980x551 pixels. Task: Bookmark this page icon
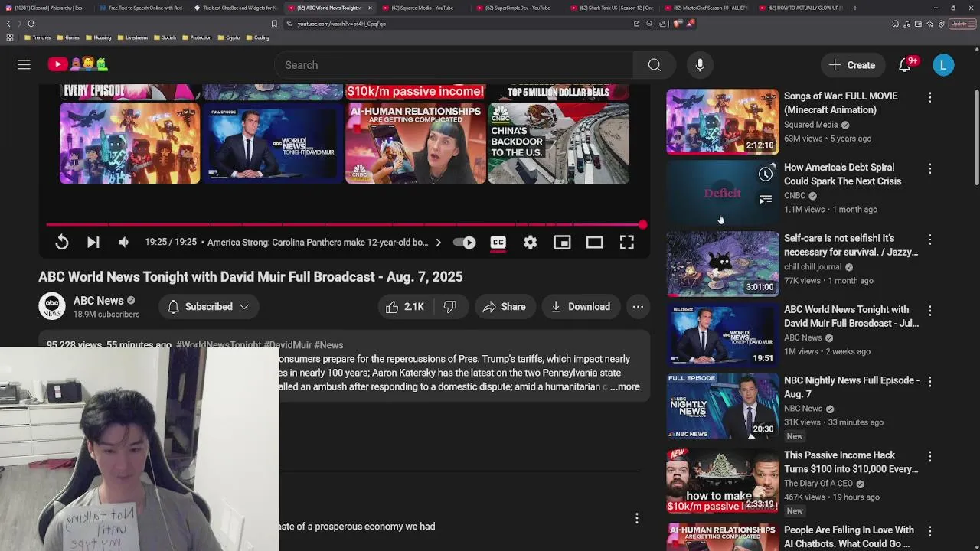click(274, 24)
